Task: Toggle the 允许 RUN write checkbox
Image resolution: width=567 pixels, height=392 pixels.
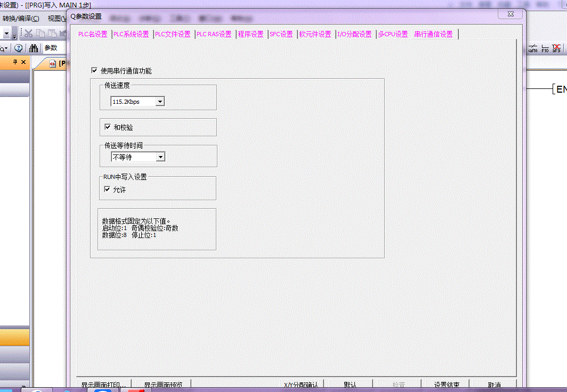Action: pos(107,190)
